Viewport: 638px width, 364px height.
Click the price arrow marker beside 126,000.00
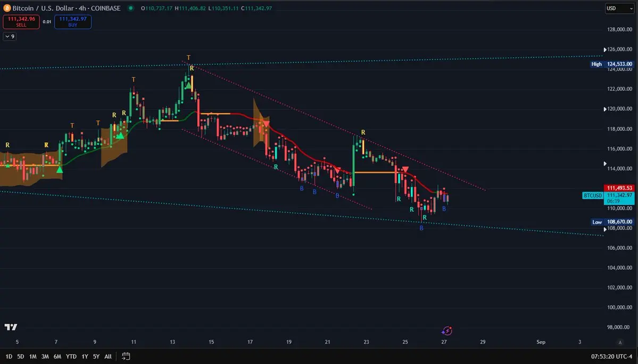click(605, 49)
